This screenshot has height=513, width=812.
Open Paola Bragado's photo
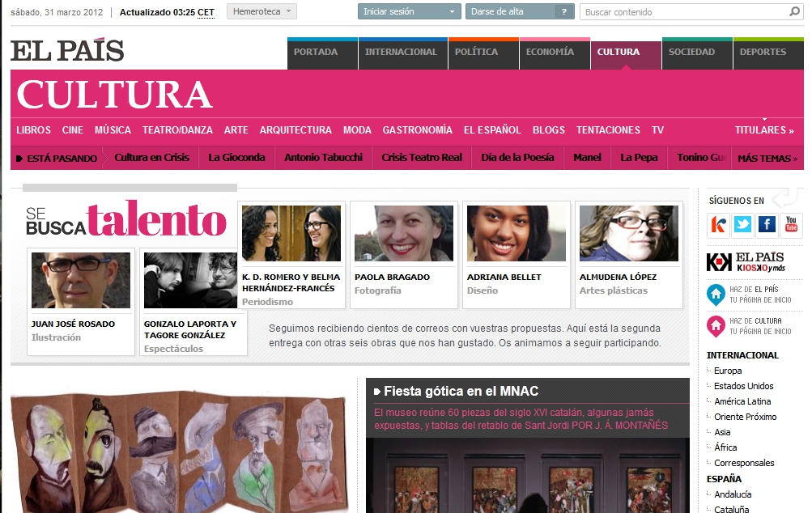click(x=404, y=233)
